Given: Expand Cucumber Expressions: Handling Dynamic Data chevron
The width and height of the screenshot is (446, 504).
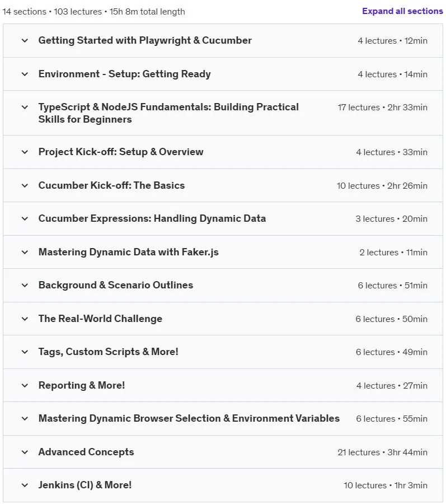Looking at the screenshot, I should point(25,218).
